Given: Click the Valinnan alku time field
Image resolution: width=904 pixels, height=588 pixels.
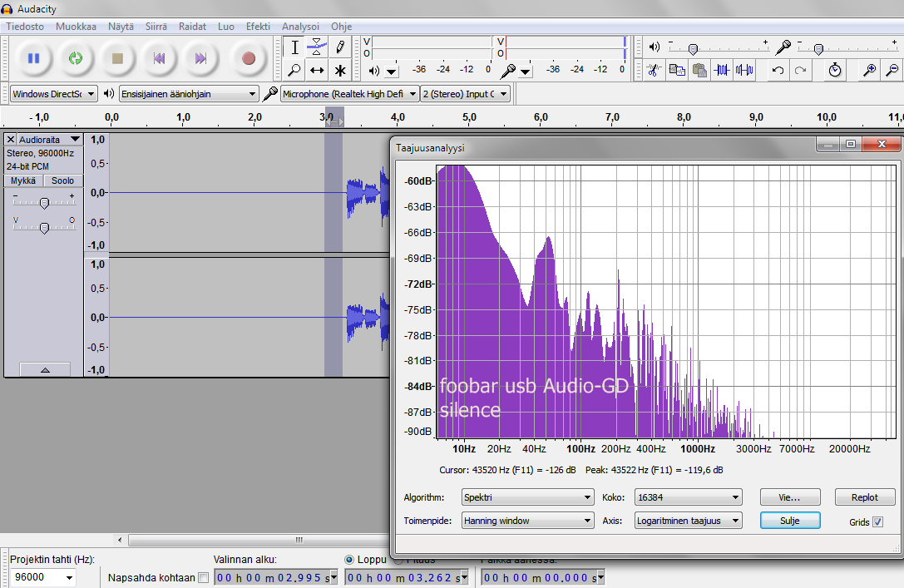Looking at the screenshot, I should 275,578.
